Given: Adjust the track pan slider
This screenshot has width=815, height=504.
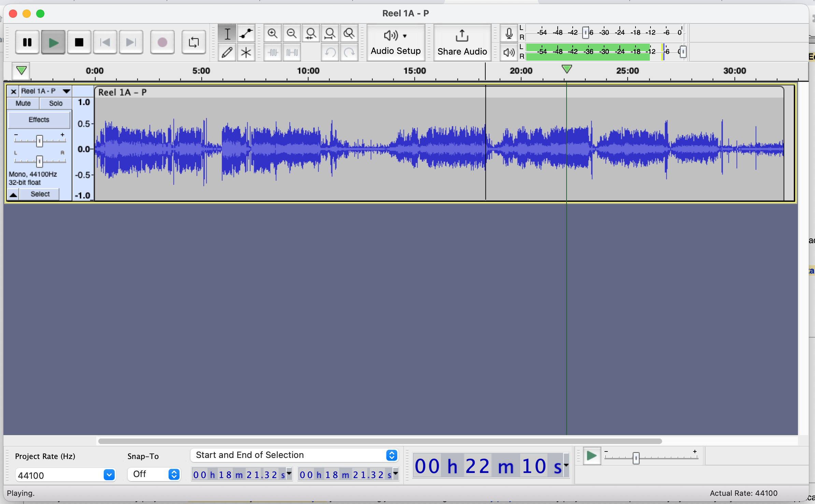Looking at the screenshot, I should tap(40, 161).
